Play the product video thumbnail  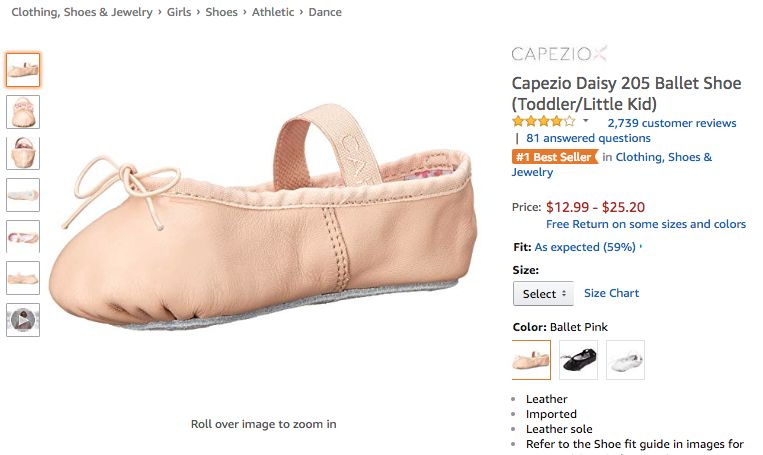(x=23, y=320)
